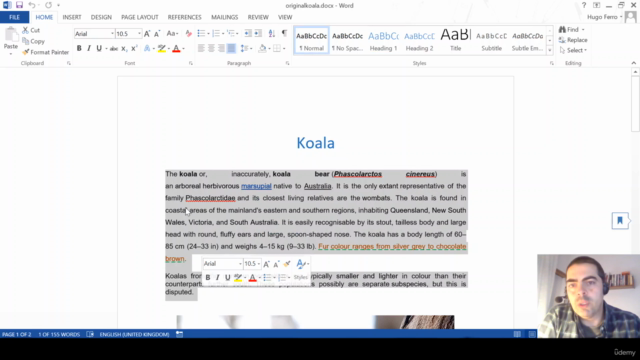Activate the Format Painter tool
The image size is (640, 360).
[x=45, y=52]
